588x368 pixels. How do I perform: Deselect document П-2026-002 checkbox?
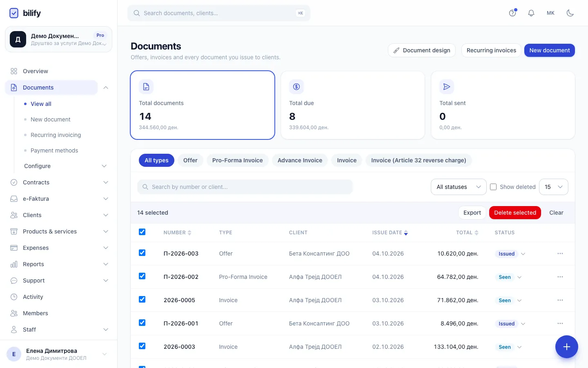[x=142, y=276]
